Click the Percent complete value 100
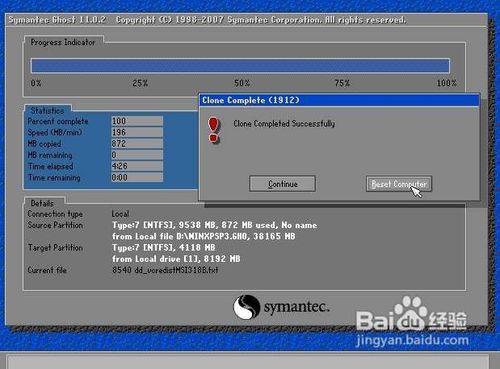The width and height of the screenshot is (500, 369). 137,121
